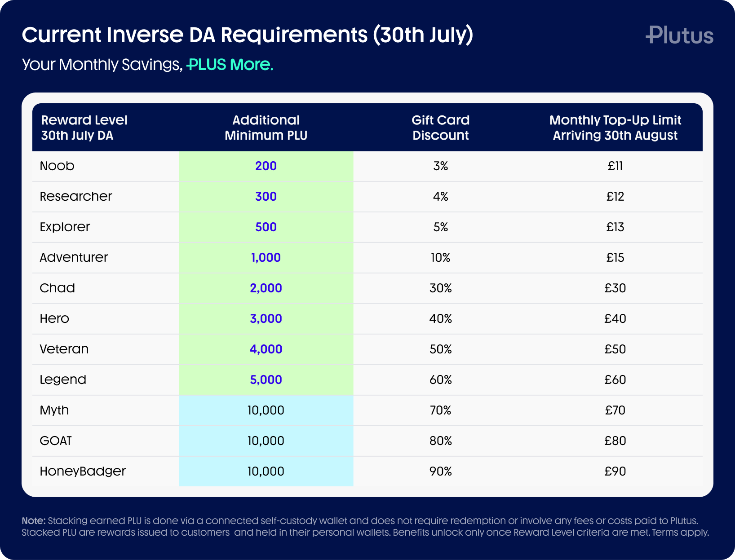Select the HoneyBadger reward level name
This screenshot has width=735, height=560.
click(x=83, y=471)
